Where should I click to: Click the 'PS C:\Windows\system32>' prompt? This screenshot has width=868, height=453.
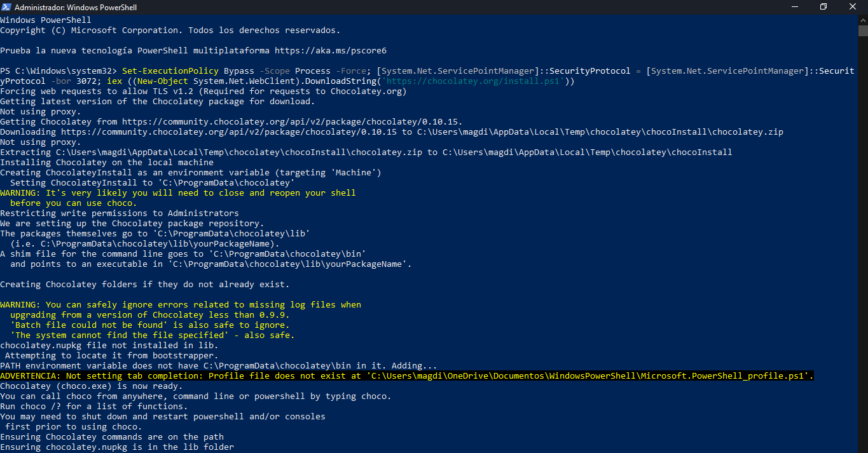tap(59, 71)
